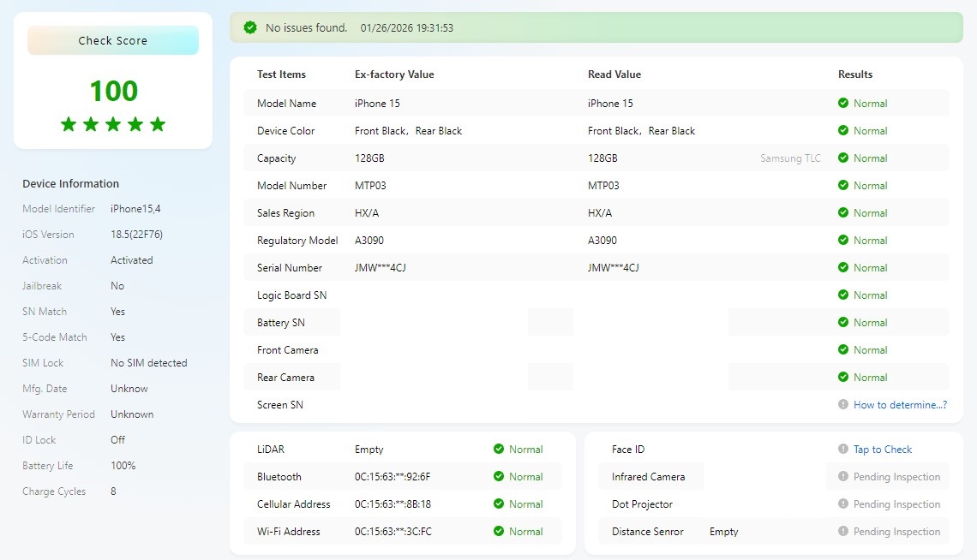Click the green check icon for Model Name

[843, 104]
